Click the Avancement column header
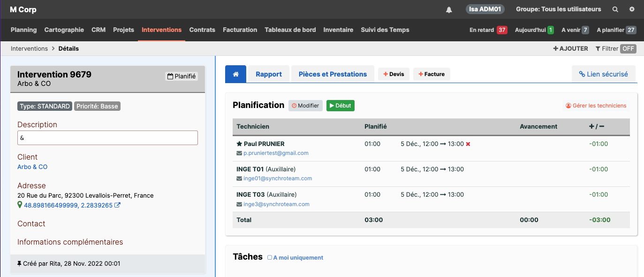644x277 pixels. tap(538, 127)
